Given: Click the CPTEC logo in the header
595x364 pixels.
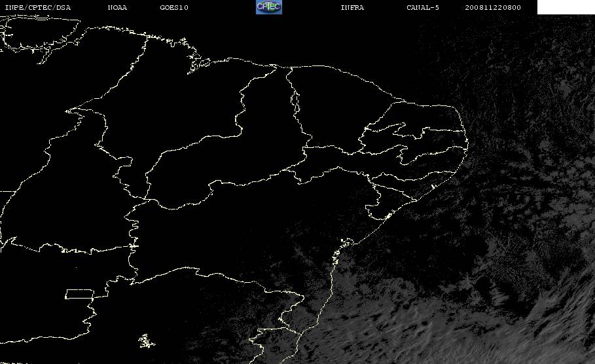Looking at the screenshot, I should (269, 7).
